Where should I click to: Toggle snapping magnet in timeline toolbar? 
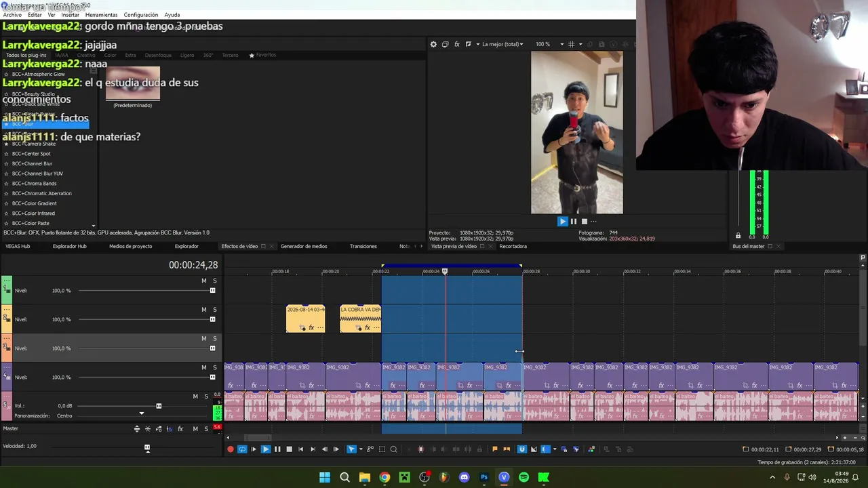tap(522, 449)
